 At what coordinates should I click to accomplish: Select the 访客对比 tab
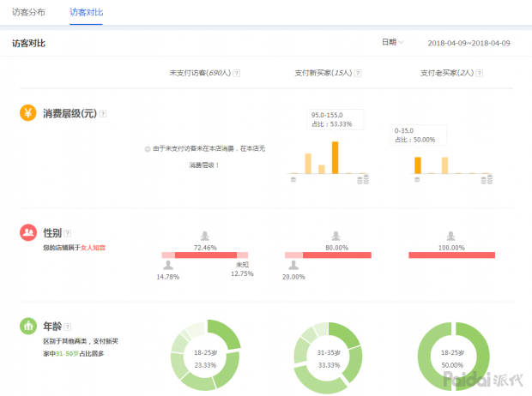[86, 13]
